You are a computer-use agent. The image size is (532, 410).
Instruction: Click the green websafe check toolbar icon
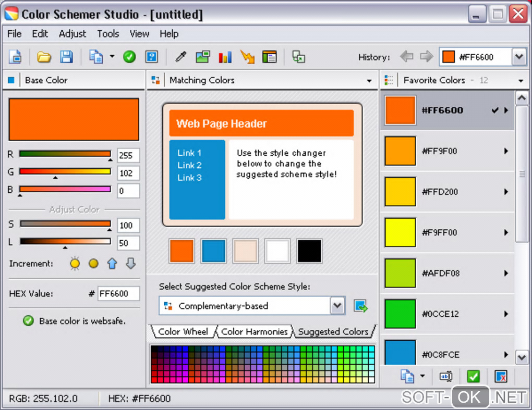tap(129, 57)
